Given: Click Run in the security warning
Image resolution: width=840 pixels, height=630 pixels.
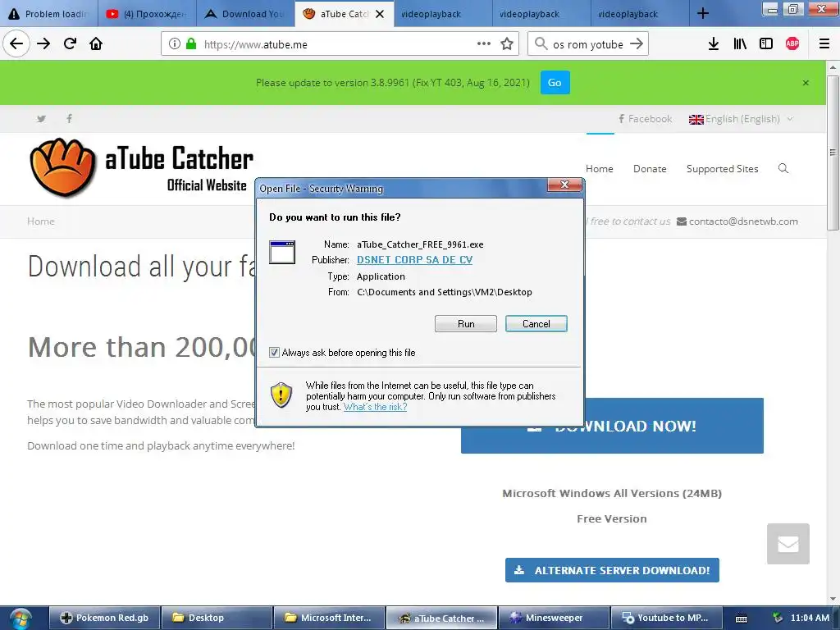Looking at the screenshot, I should point(466,323).
